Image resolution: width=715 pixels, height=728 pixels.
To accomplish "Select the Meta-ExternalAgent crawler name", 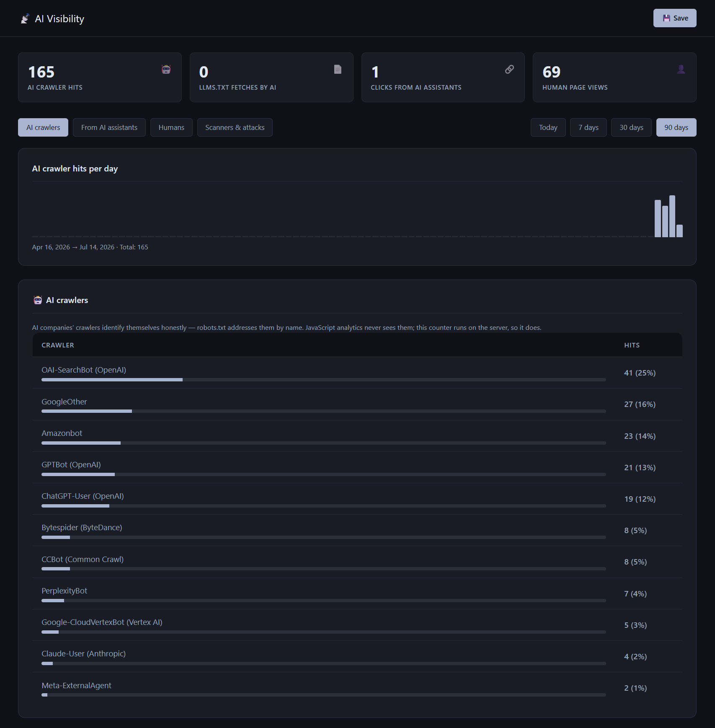I will point(76,686).
